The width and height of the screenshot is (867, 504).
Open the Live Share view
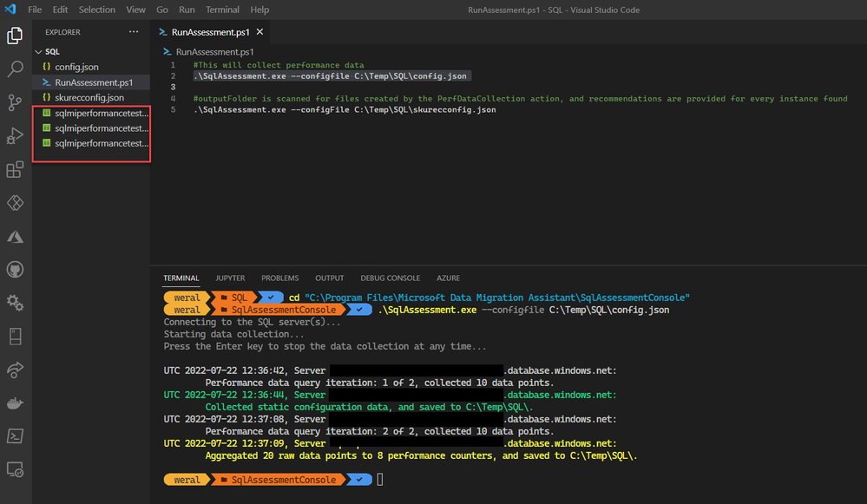click(x=15, y=370)
